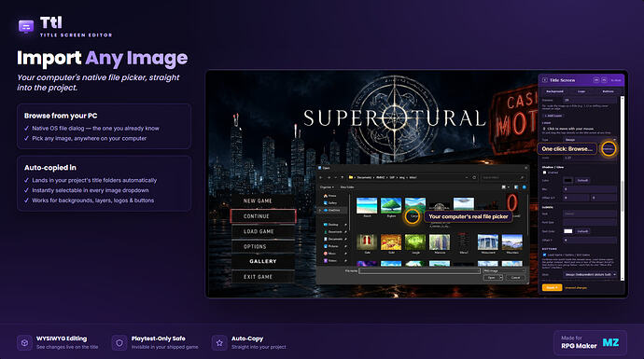Select the green tree image thumbnail
The height and width of the screenshot is (359, 644).
click(391, 205)
